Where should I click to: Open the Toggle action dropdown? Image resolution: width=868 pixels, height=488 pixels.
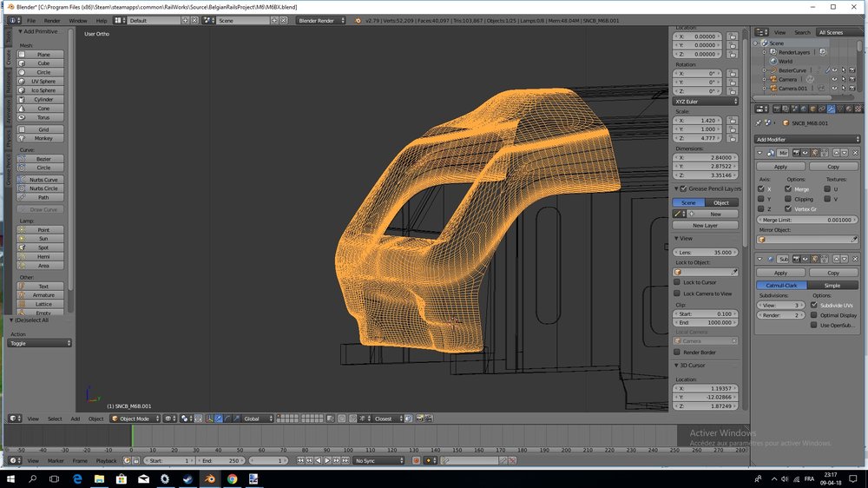coord(39,344)
